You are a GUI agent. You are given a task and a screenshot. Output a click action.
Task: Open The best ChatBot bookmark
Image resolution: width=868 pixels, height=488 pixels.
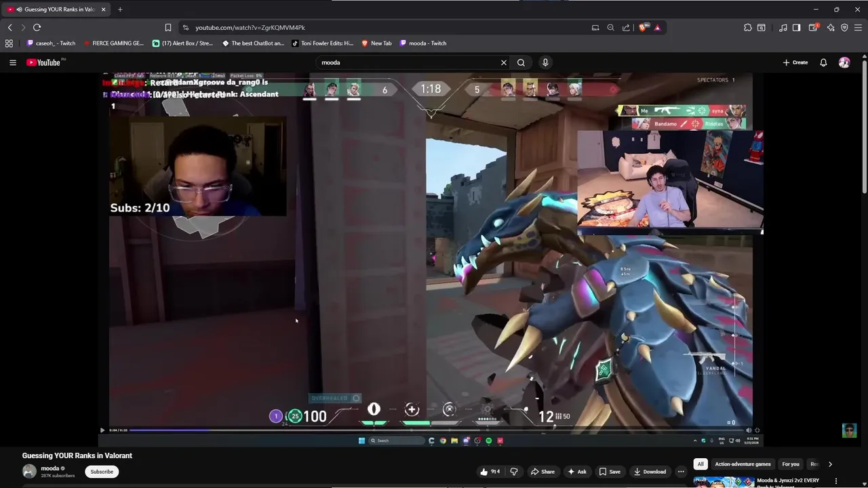tap(254, 43)
